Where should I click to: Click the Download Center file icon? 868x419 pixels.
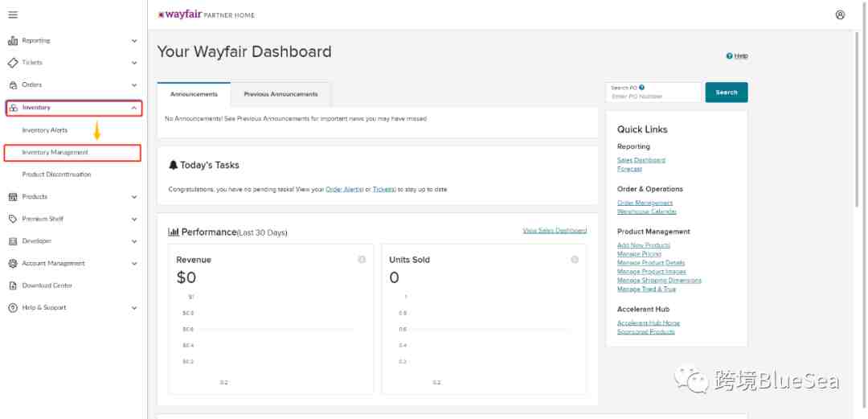click(x=13, y=285)
